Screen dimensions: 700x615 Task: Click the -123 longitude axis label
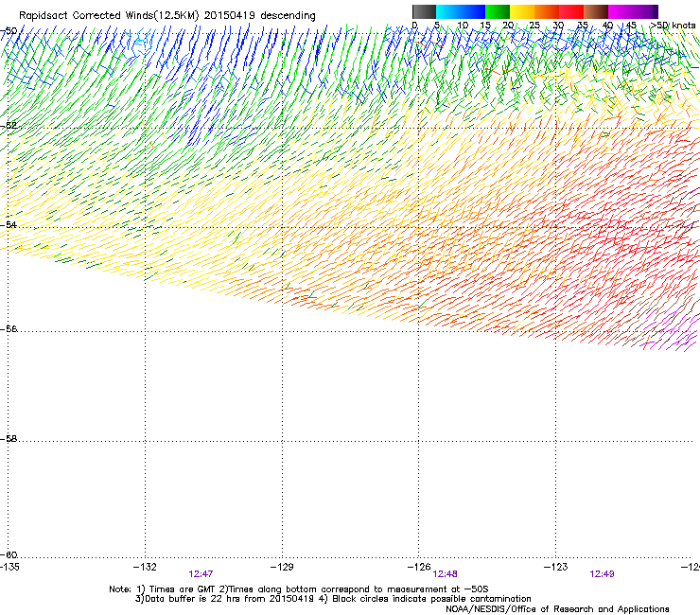(556, 567)
